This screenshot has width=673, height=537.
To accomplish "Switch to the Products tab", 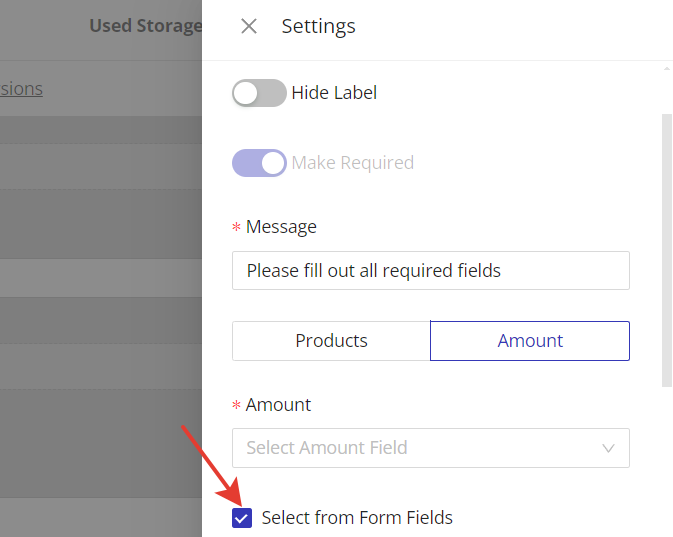I will (x=331, y=341).
